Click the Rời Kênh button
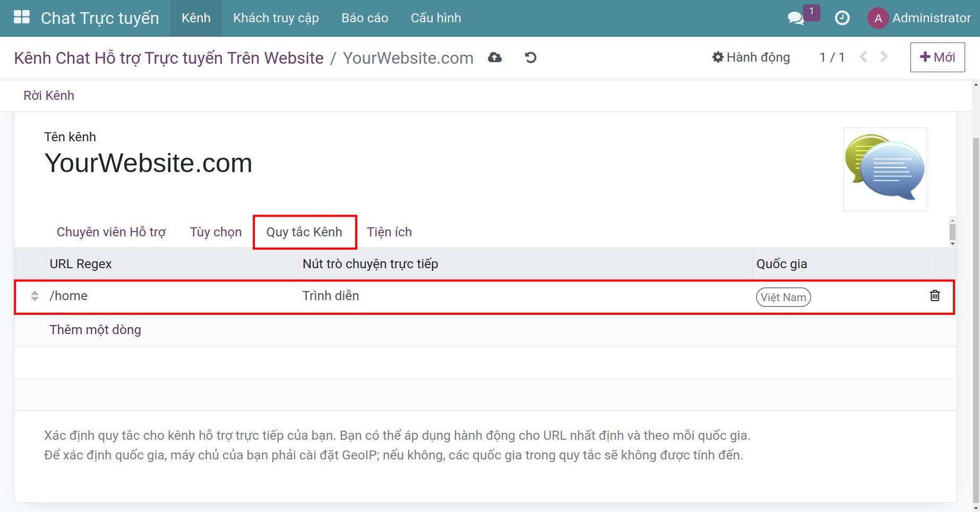Viewport: 980px width, 512px height. tap(49, 96)
